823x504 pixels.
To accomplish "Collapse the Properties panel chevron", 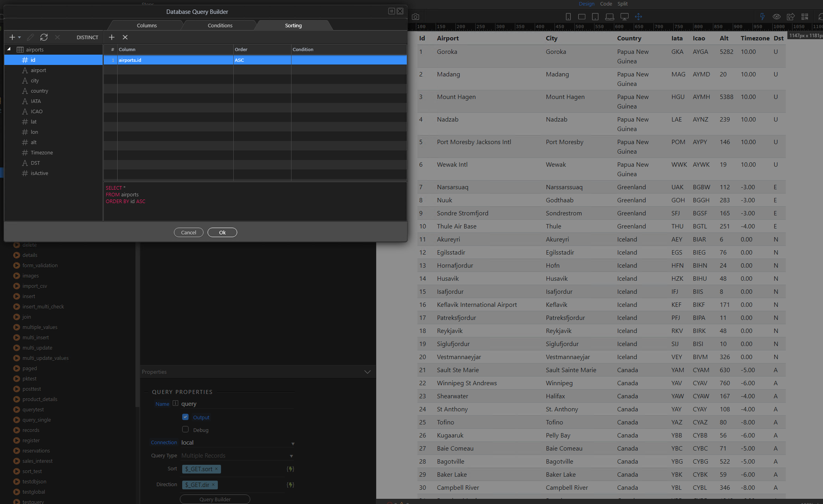I will point(368,372).
